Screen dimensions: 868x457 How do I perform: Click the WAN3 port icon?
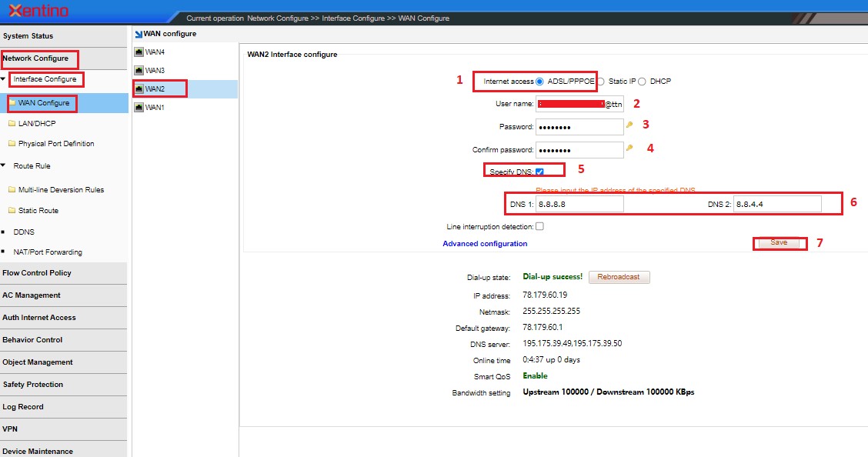coord(139,71)
